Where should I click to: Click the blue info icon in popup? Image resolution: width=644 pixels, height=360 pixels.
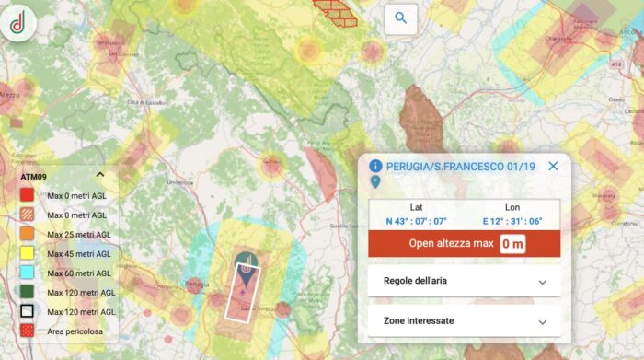coord(375,166)
